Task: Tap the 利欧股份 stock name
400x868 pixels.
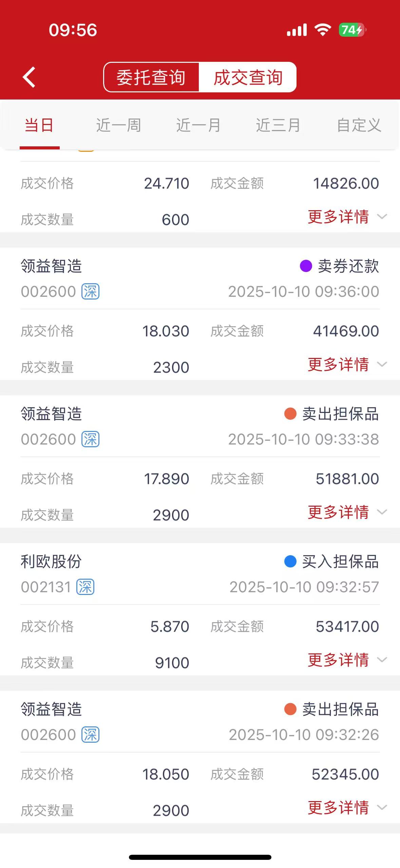Action: (51, 561)
